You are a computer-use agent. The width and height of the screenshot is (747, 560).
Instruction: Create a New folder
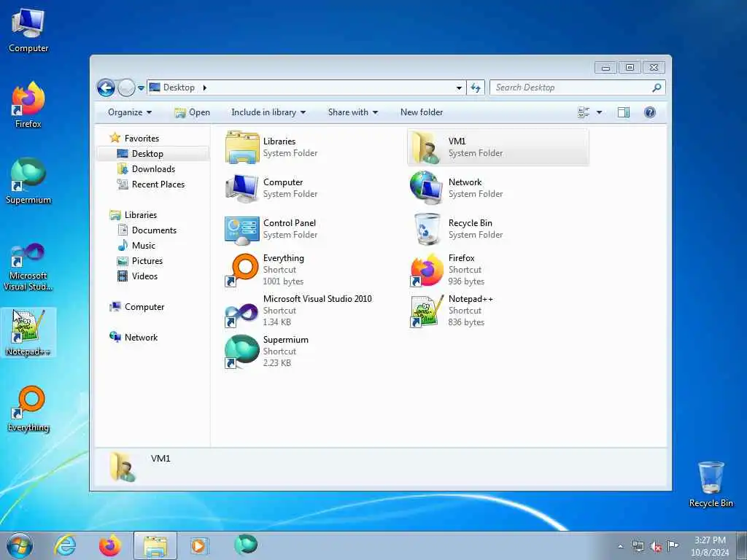(422, 112)
